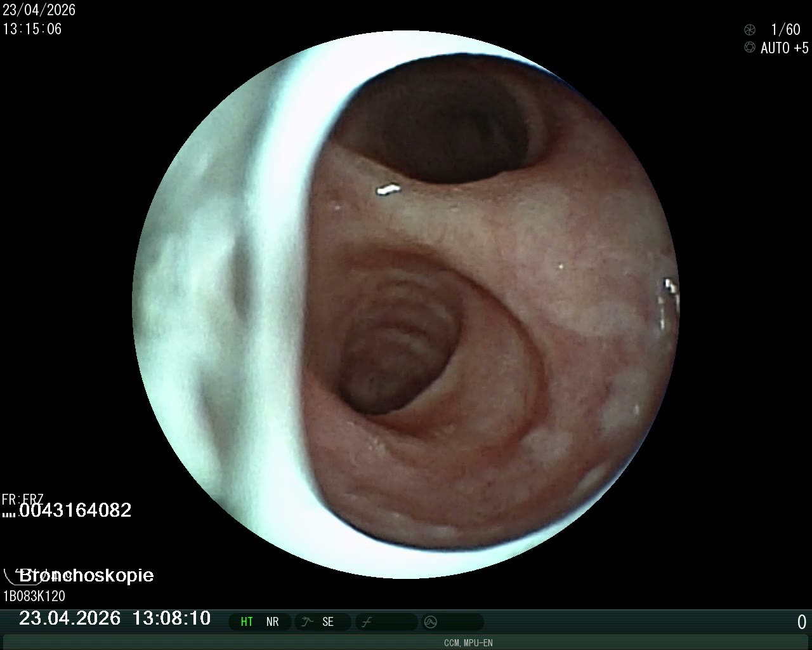Toggle the green HT indicator
The width and height of the screenshot is (812, 650).
[247, 622]
